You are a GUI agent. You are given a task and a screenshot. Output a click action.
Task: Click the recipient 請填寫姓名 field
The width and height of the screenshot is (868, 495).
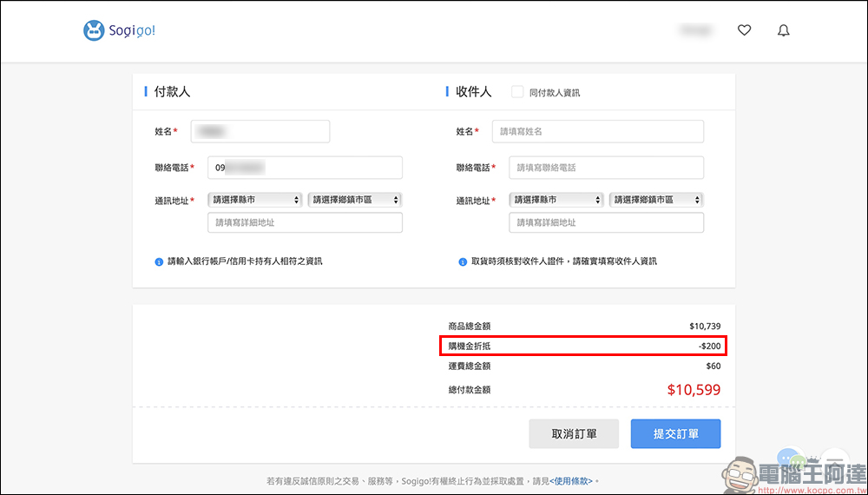(598, 131)
